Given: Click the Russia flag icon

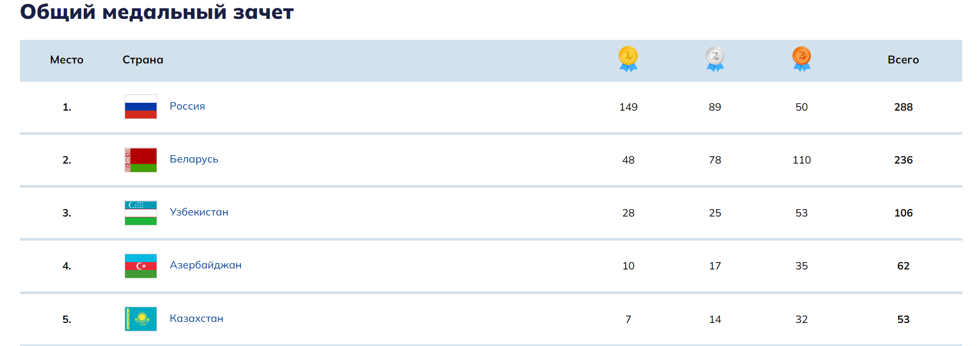Looking at the screenshot, I should (141, 106).
